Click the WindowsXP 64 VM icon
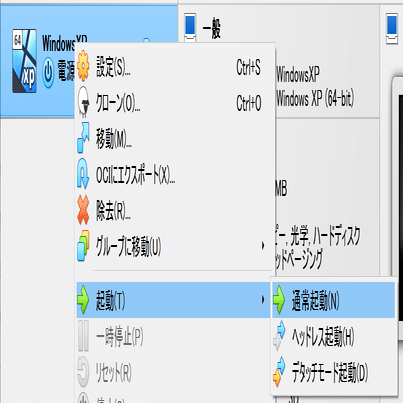Image resolution: width=403 pixels, height=403 pixels. [x=24, y=61]
